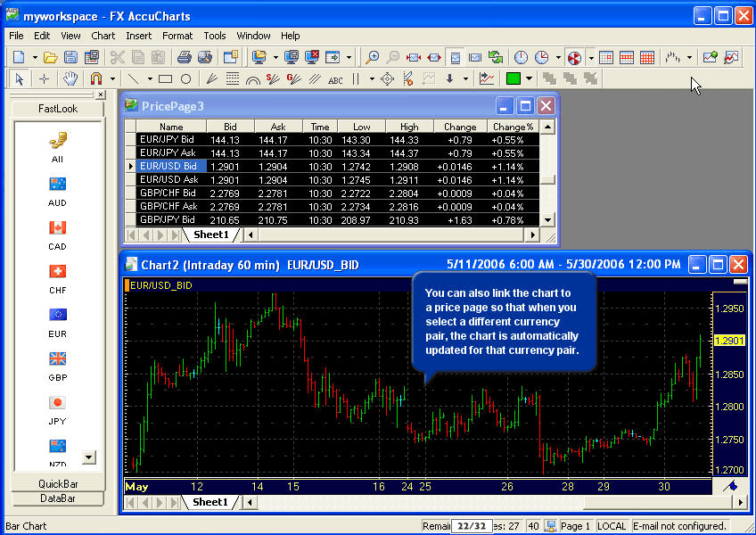Choose the ABC text annotation tool
Image resolution: width=756 pixels, height=535 pixels.
click(335, 79)
